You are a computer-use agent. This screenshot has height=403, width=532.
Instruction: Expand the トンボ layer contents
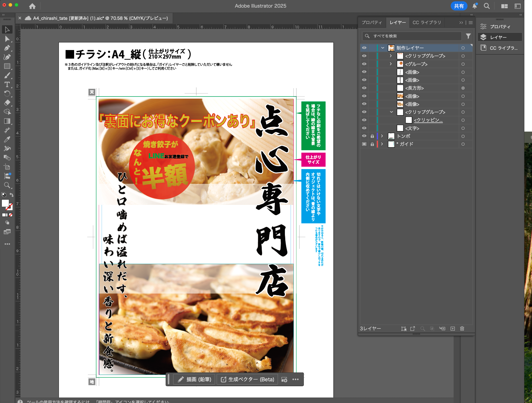382,136
